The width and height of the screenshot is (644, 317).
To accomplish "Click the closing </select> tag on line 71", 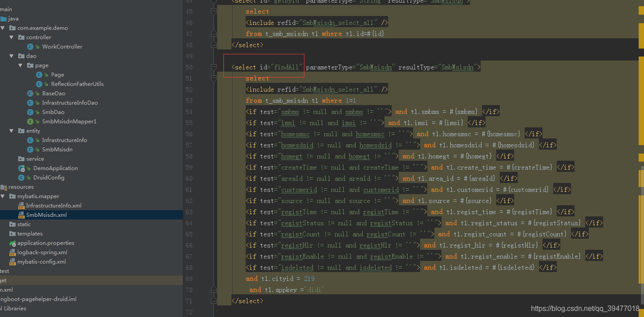I will 247,301.
